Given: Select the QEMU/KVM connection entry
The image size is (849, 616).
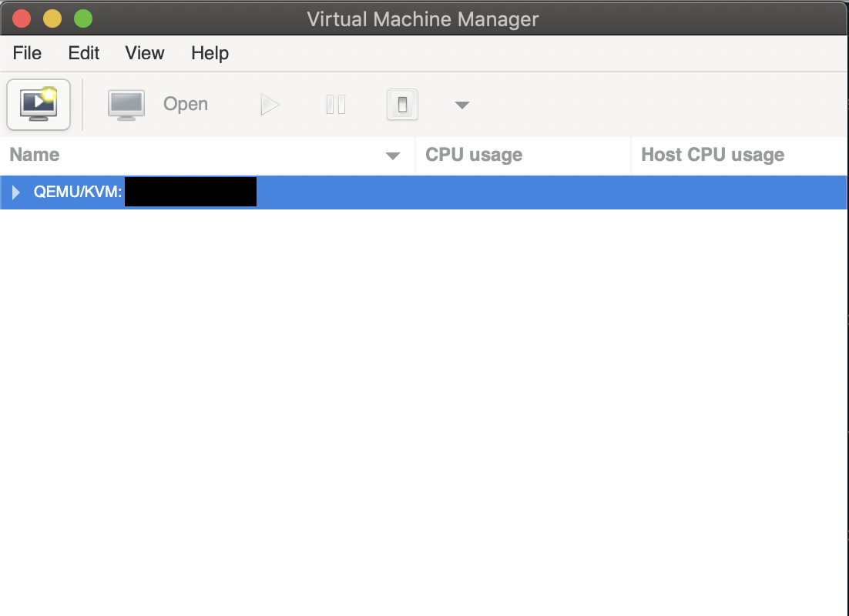Looking at the screenshot, I should [x=424, y=192].
